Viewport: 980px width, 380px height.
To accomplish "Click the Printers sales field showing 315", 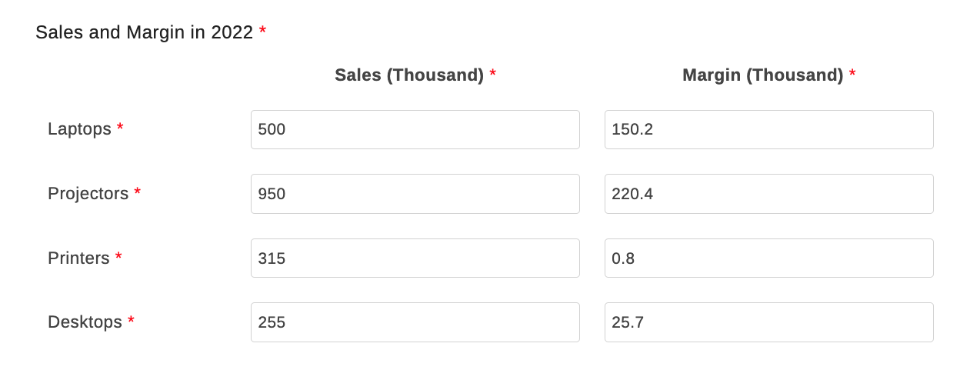I will tap(415, 258).
